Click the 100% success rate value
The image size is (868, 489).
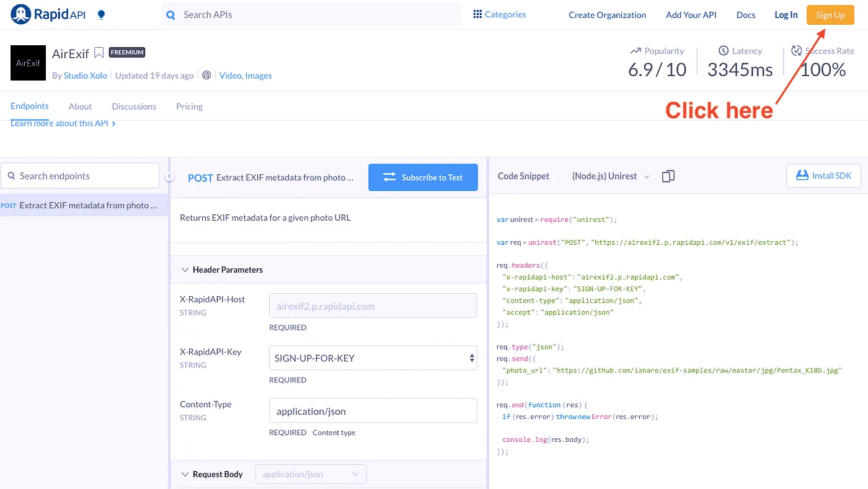[823, 69]
